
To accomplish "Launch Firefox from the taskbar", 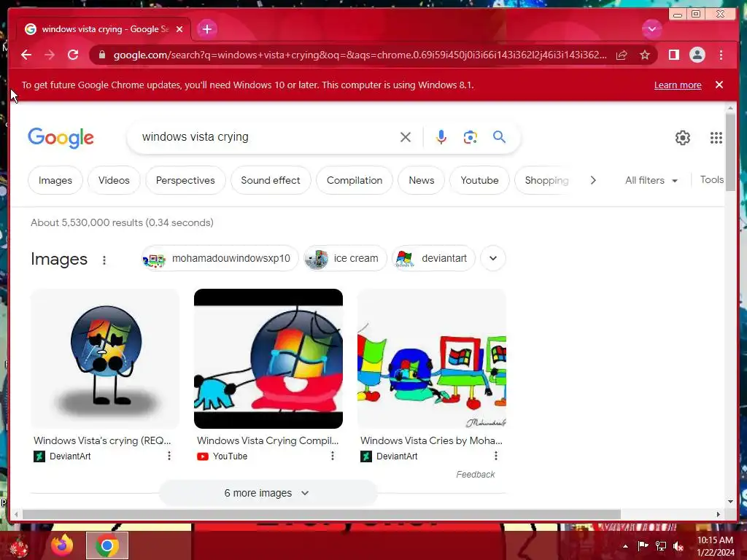I will coord(63,545).
